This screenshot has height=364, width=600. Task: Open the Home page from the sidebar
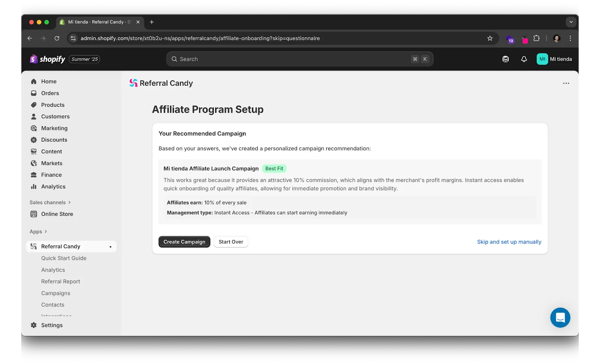34,81
